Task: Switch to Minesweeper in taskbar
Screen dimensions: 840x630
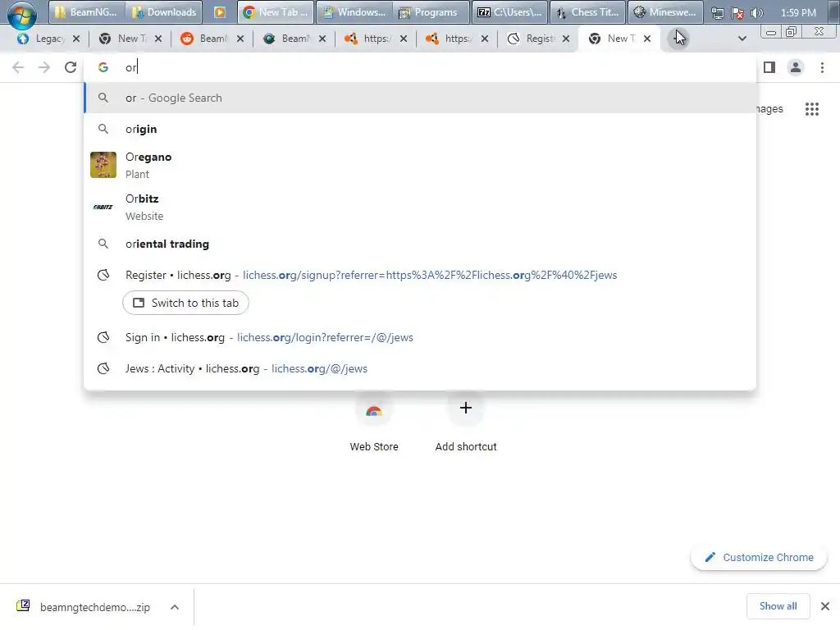Action: click(x=664, y=12)
